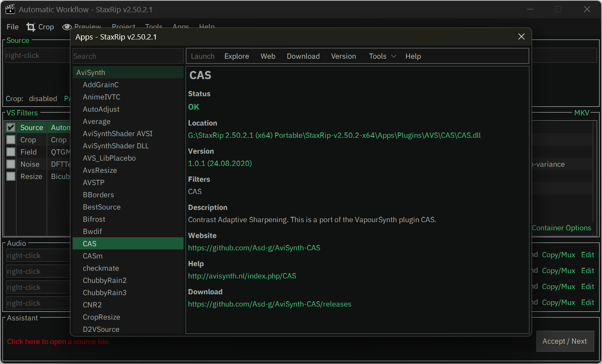Screen dimensions: 602x364
Task: Open the avisynth.nl CAS help link
Action: click(242, 276)
